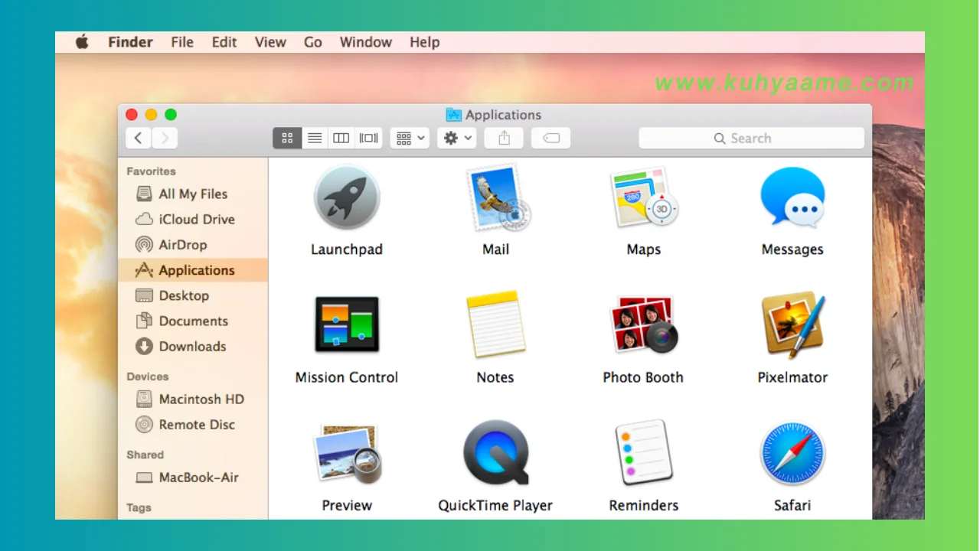Image resolution: width=980 pixels, height=551 pixels.
Task: Open the Finder menu
Action: point(130,42)
